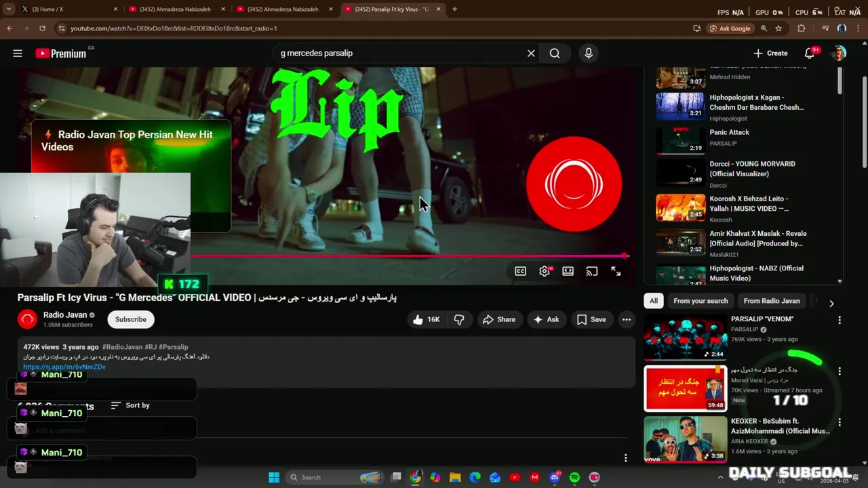This screenshot has width=868, height=488.
Task: Toggle subtitles with the CC button
Action: [x=520, y=271]
